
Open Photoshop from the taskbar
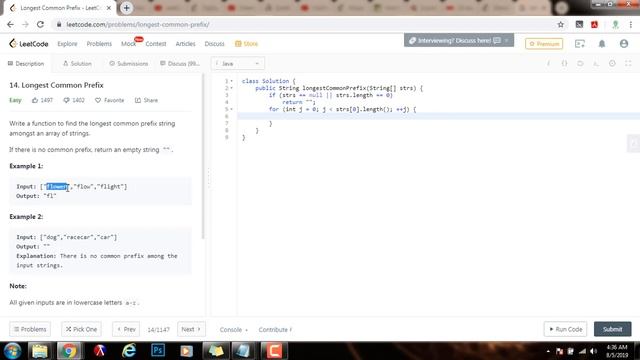coord(158,351)
